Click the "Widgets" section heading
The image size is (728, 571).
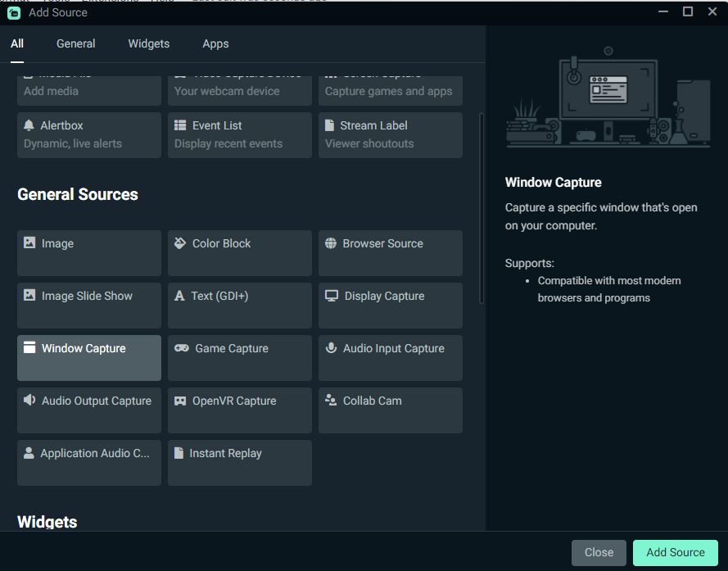[47, 522]
